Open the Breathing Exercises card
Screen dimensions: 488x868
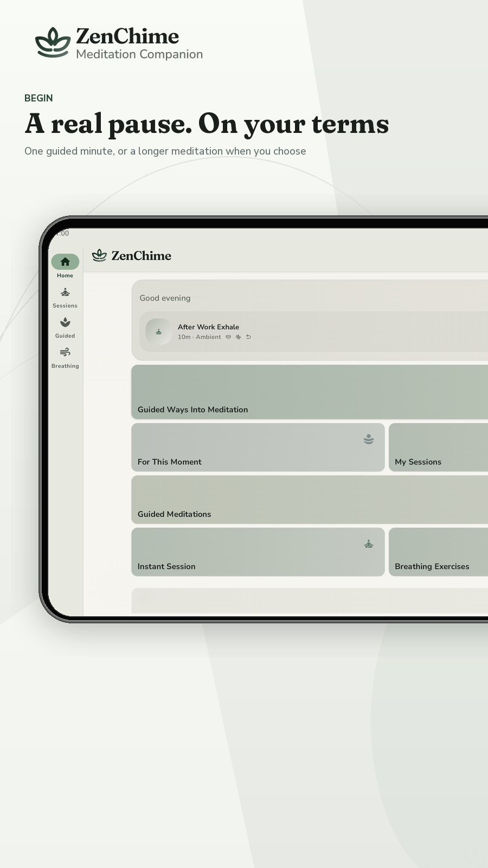[x=438, y=552]
